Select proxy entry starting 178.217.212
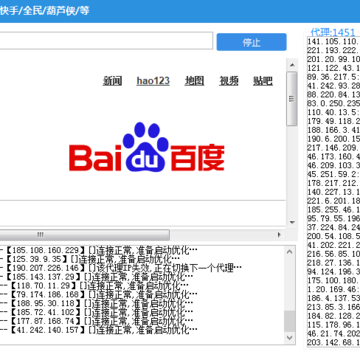The height and width of the screenshot is (360, 360). tap(333, 183)
